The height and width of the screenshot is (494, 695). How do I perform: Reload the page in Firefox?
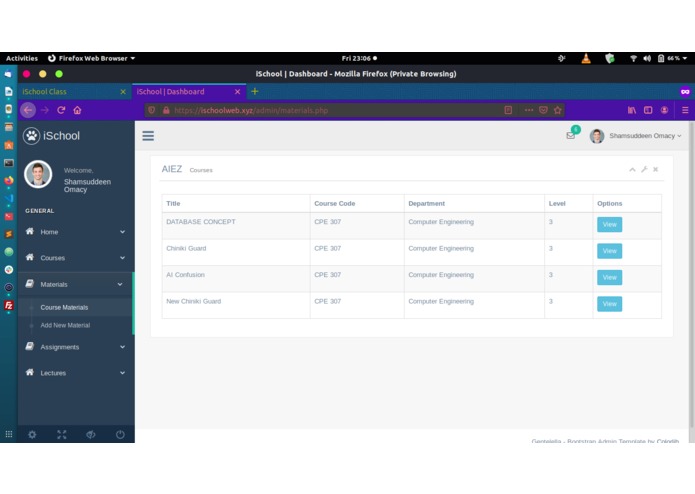coord(61,110)
